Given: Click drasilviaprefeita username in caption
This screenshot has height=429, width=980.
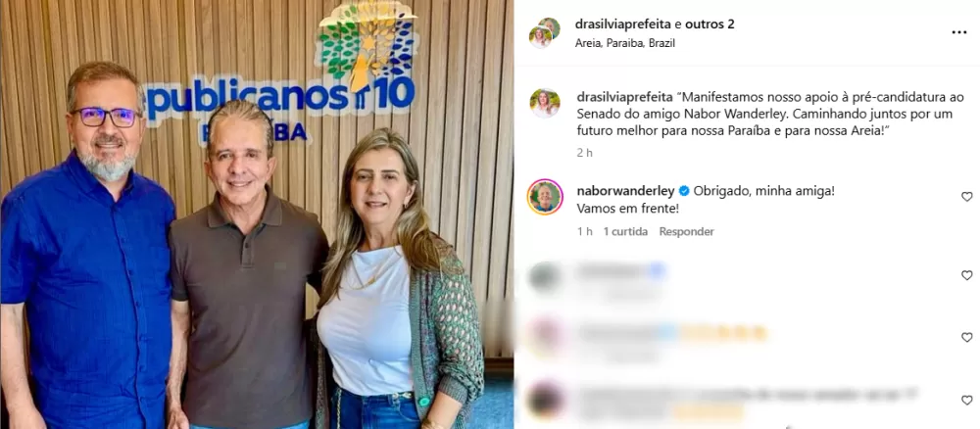Looking at the screenshot, I should [624, 97].
